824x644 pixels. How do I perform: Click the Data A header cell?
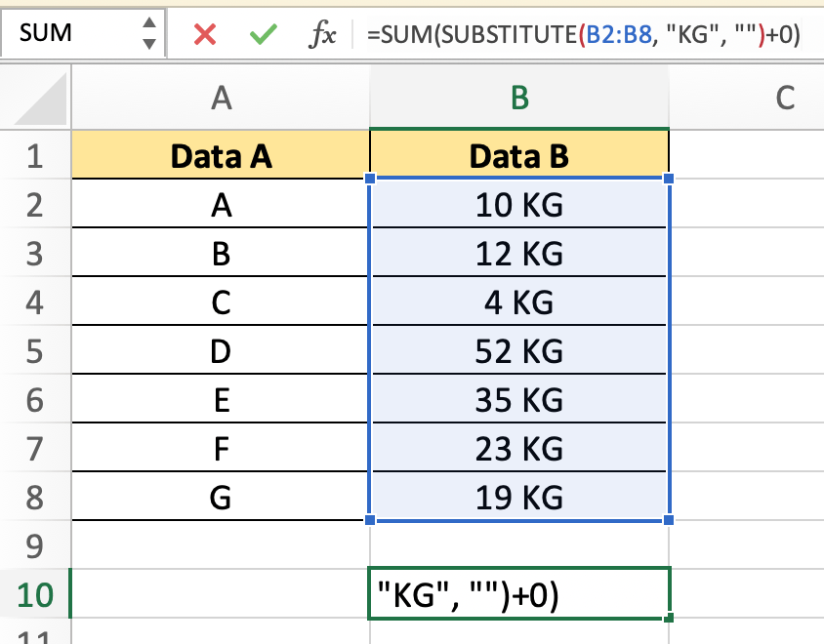222,156
